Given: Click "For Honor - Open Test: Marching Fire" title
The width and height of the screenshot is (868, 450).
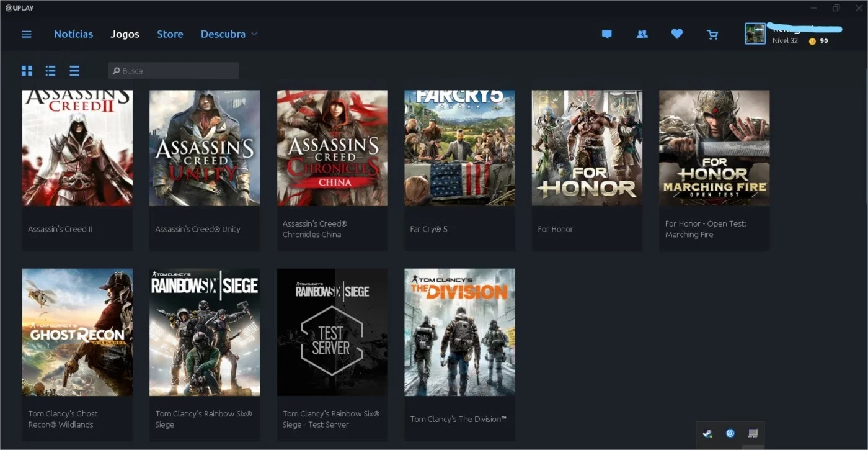Looking at the screenshot, I should click(706, 229).
